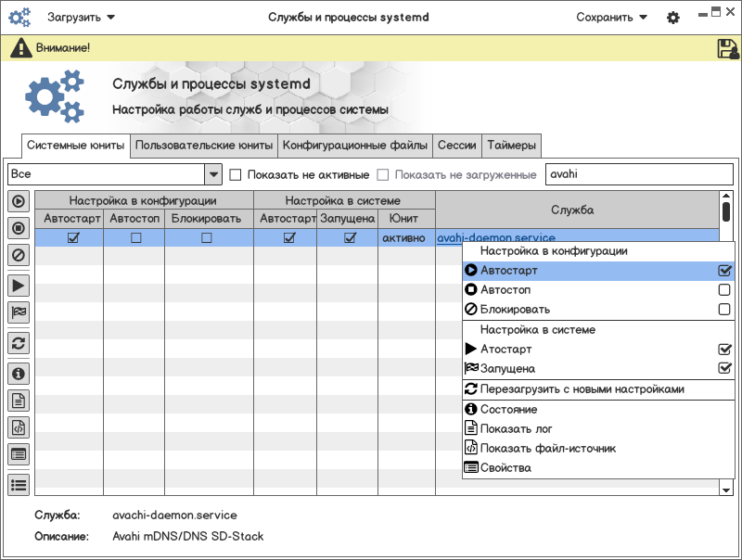Click the floppy disk save icon
This screenshot has width=742, height=560.
(727, 48)
